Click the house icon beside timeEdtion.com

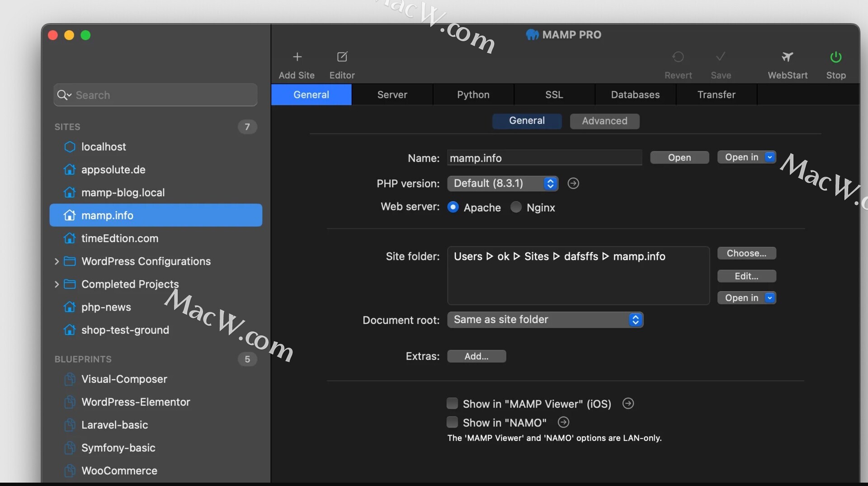pyautogui.click(x=70, y=238)
